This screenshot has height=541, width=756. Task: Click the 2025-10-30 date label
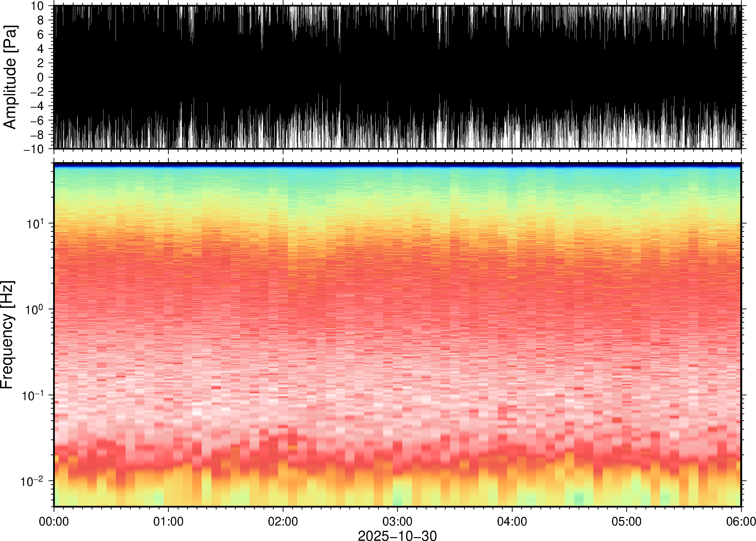pyautogui.click(x=397, y=535)
